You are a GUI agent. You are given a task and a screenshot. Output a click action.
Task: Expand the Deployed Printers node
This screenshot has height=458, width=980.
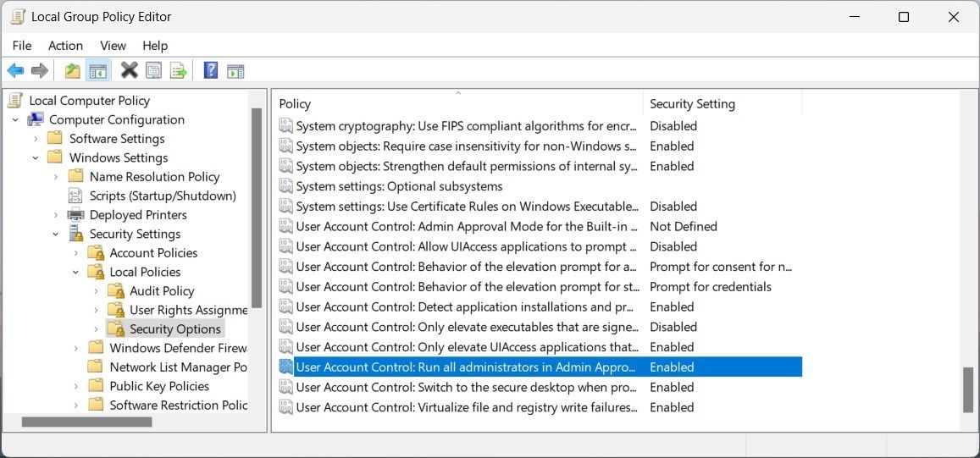56,215
